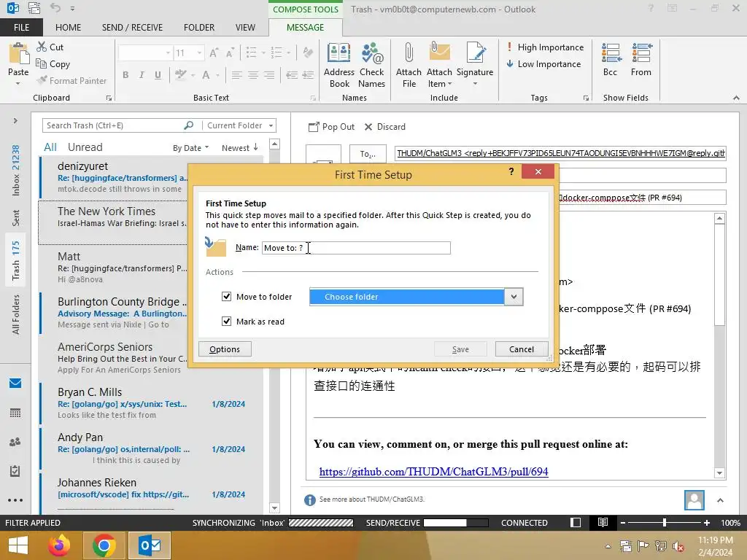Toggle underline formatting
Viewport: 747px width, 560px height.
[158, 75]
